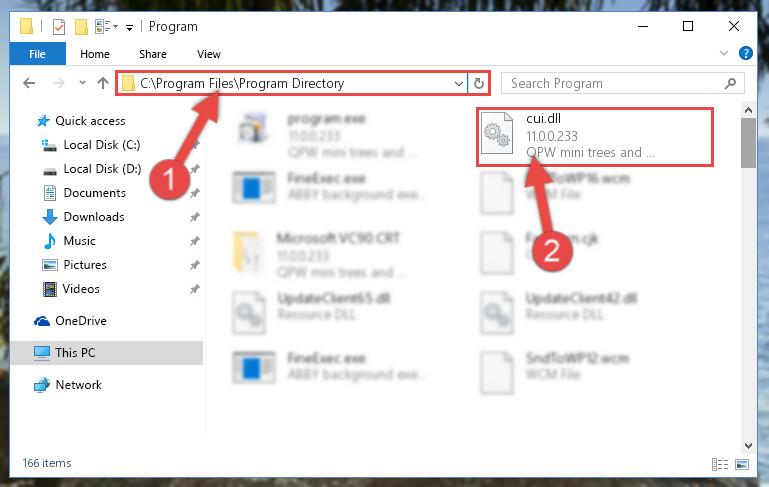The height and width of the screenshot is (487, 769).
Task: Select the cui.dll file
Action: click(x=594, y=137)
